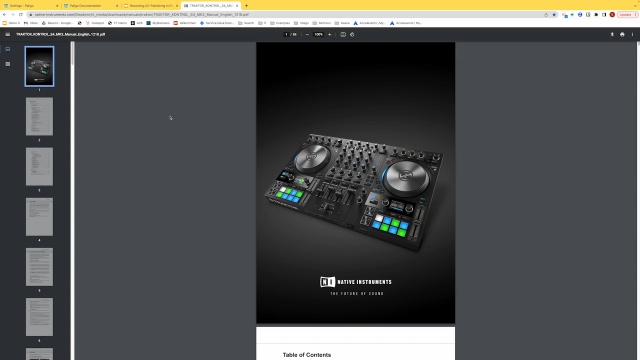Open the FT Demo bookmark
640x360 pixels.
coord(118,23)
